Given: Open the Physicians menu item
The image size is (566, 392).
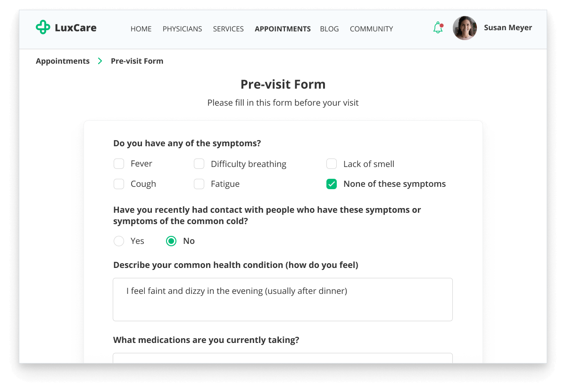Looking at the screenshot, I should click(182, 29).
